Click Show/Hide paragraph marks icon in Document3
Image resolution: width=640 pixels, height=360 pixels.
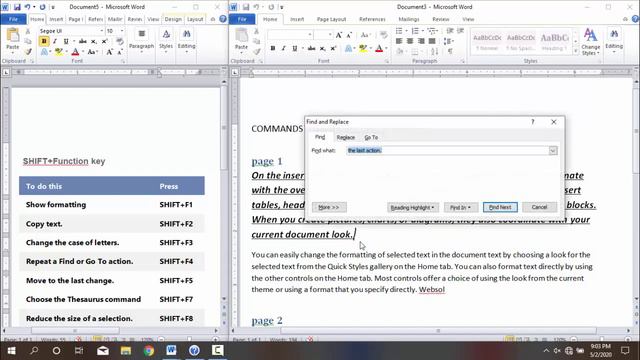pos(450,51)
